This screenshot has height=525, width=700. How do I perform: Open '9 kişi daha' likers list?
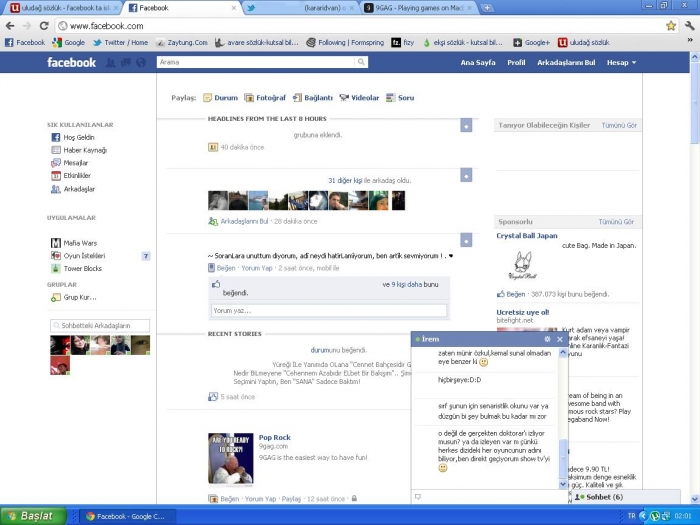[x=406, y=284]
